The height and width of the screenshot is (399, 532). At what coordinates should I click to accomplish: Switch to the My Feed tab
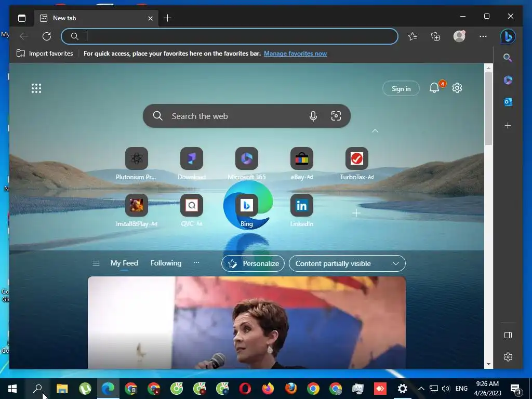click(x=124, y=263)
